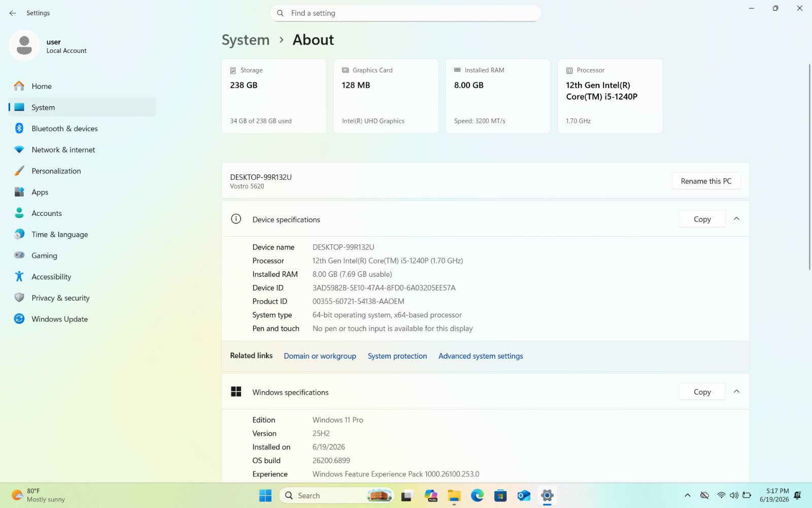Click the Wi-Fi icon in the system tray
The width and height of the screenshot is (812, 508).
721,495
